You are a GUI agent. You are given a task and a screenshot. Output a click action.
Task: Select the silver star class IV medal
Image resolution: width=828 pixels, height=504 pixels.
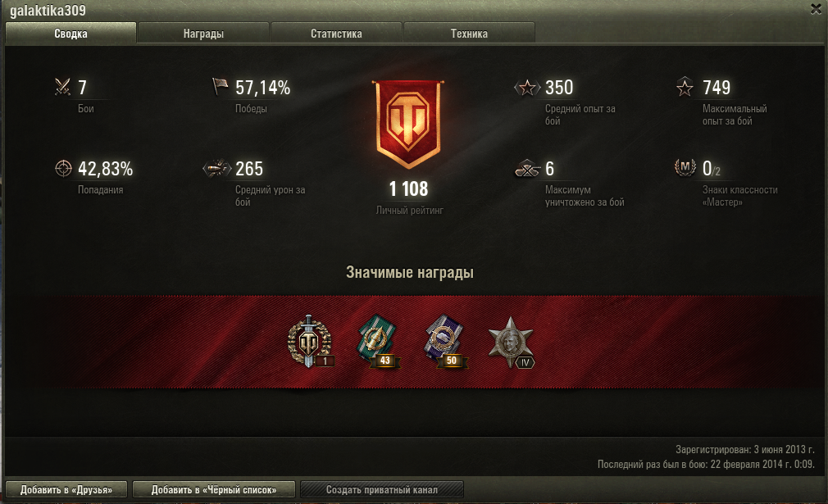[511, 343]
